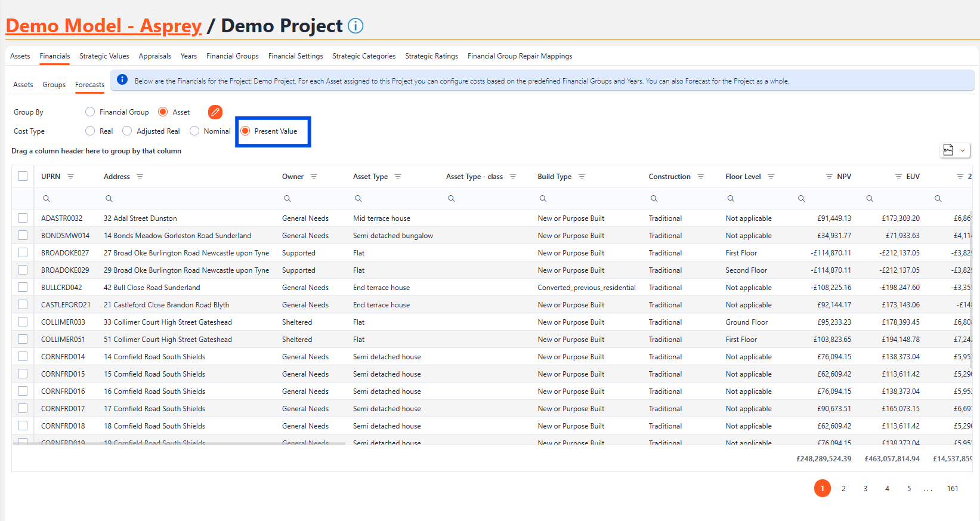Click the Floor Level column filter icon
980x521 pixels.
771,177
